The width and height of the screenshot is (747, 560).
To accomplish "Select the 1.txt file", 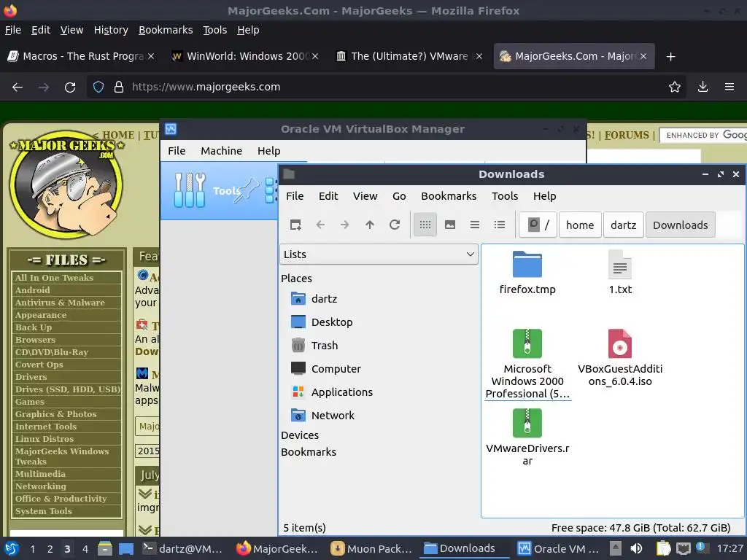I will [620, 273].
